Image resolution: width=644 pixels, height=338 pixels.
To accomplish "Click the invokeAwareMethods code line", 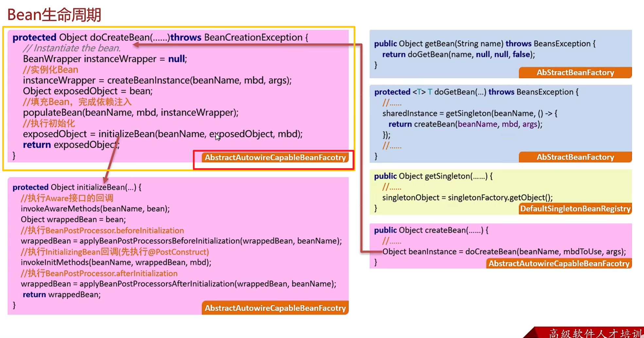I will click(95, 209).
